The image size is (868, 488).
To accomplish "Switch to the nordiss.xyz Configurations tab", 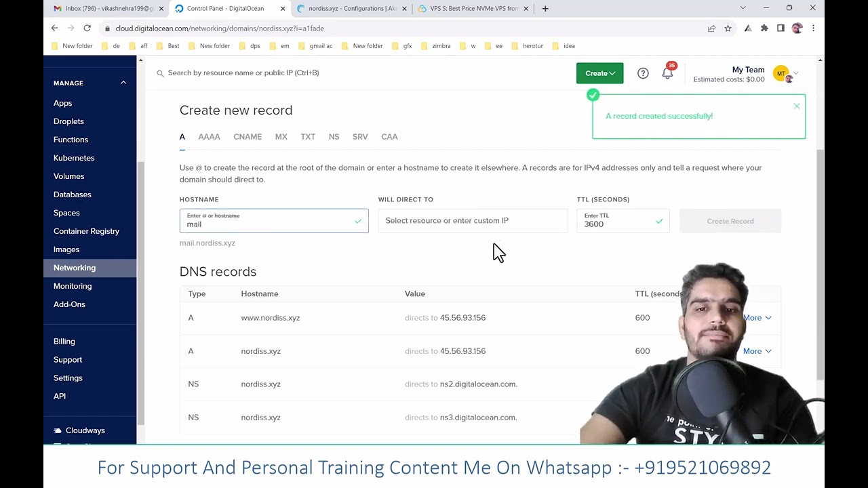I will point(353,9).
